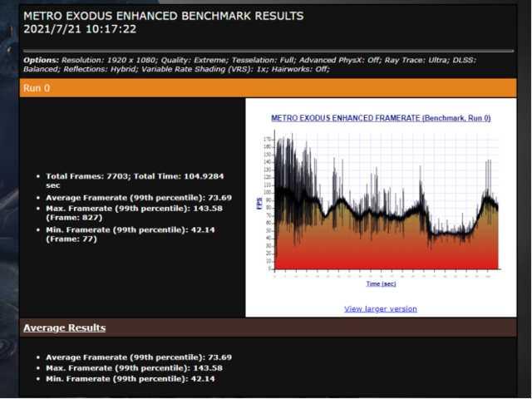Click the 'METRO EXODUS ENHANCED BENCHMARK RESULTS' title
This screenshot has height=399, width=532.
(x=164, y=16)
